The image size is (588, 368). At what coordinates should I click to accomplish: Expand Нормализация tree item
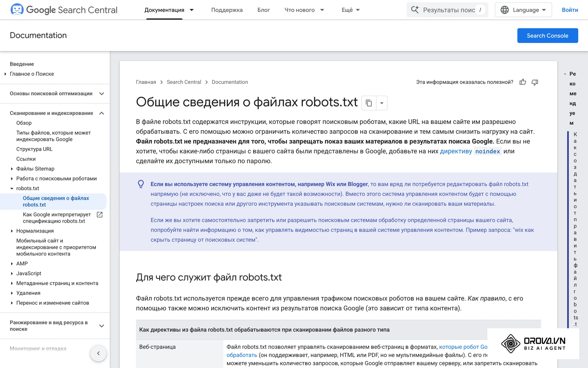coord(12,231)
